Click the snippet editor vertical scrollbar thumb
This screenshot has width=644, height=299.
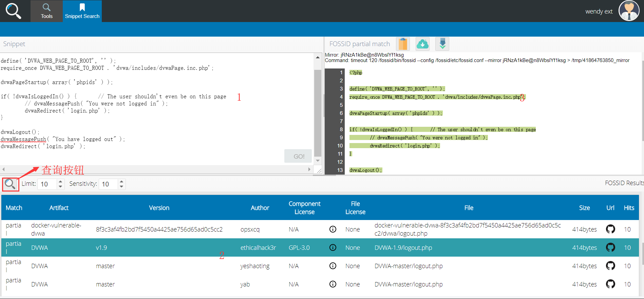coord(318,113)
